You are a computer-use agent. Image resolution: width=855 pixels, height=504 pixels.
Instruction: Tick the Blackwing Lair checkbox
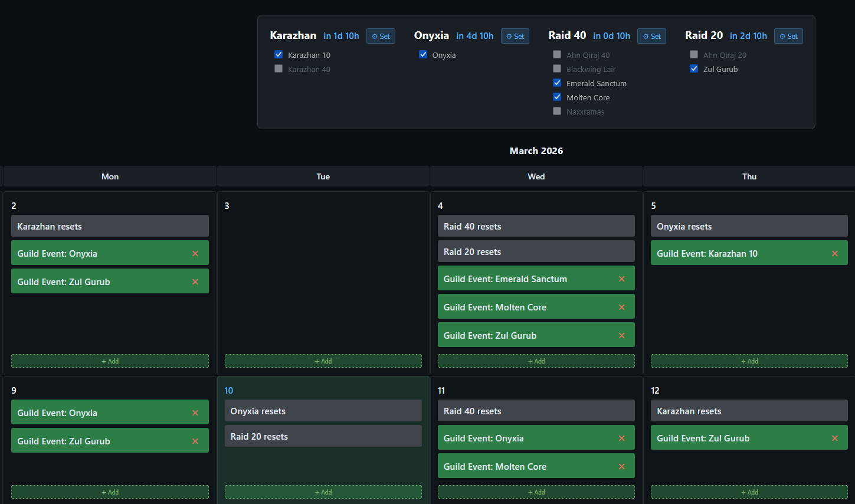pos(557,68)
